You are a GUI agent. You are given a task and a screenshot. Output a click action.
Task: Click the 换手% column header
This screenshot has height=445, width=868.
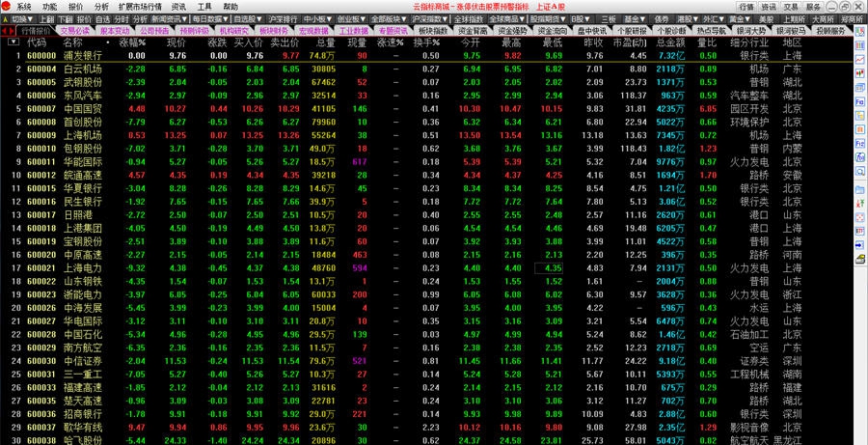(426, 42)
